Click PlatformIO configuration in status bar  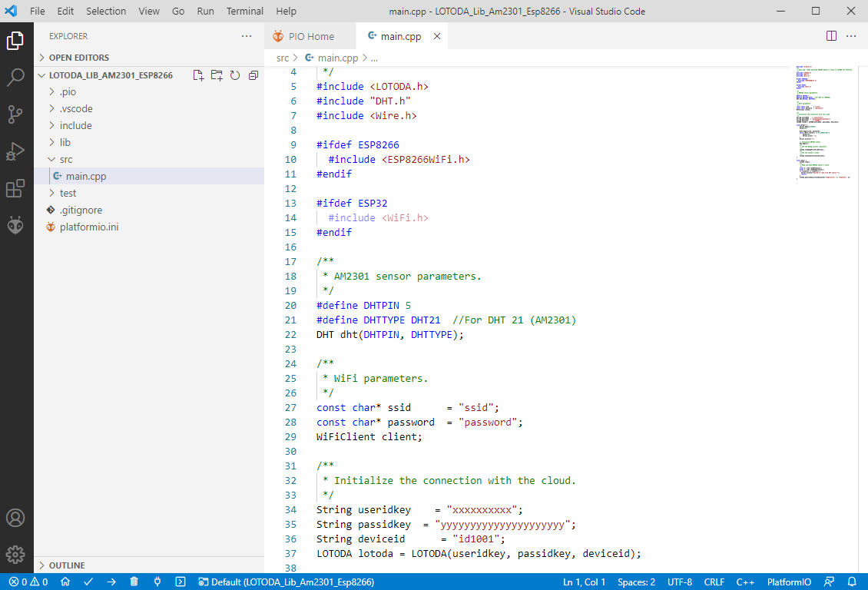(x=789, y=582)
